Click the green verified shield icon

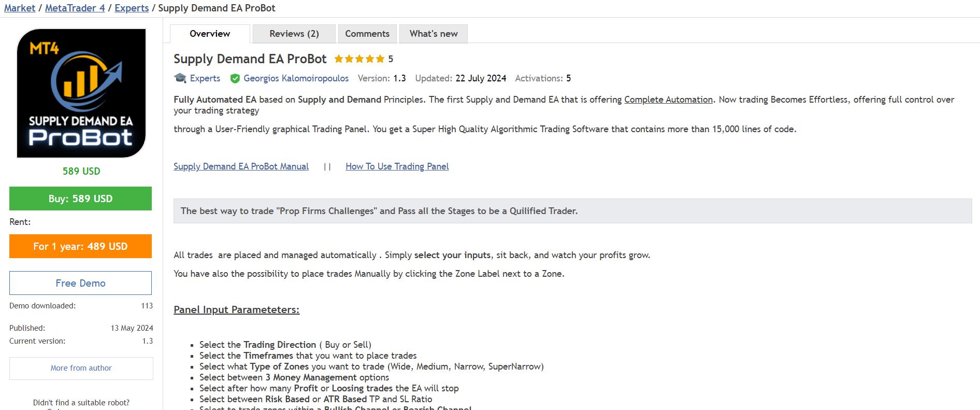[235, 78]
